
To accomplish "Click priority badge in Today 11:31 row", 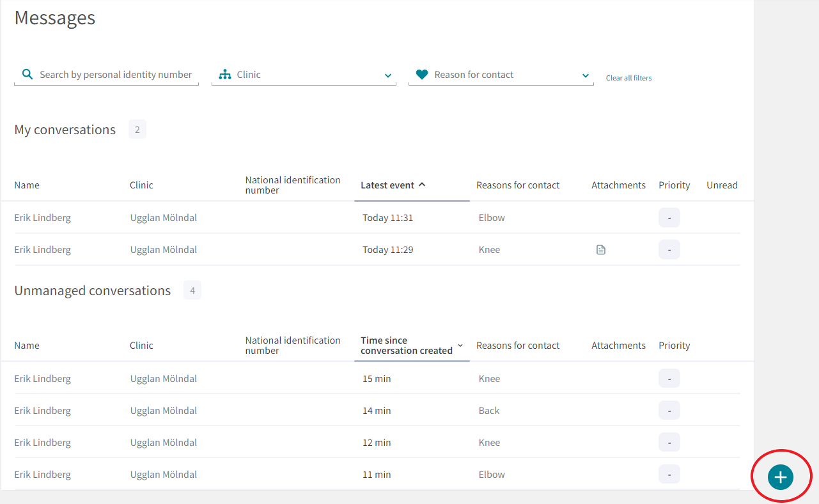I will [x=669, y=218].
